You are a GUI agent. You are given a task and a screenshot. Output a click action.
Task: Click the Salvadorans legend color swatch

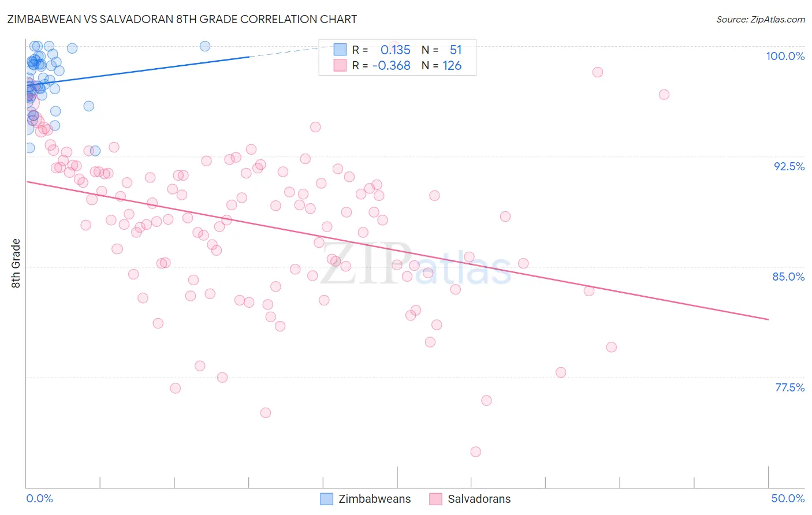pos(436,499)
